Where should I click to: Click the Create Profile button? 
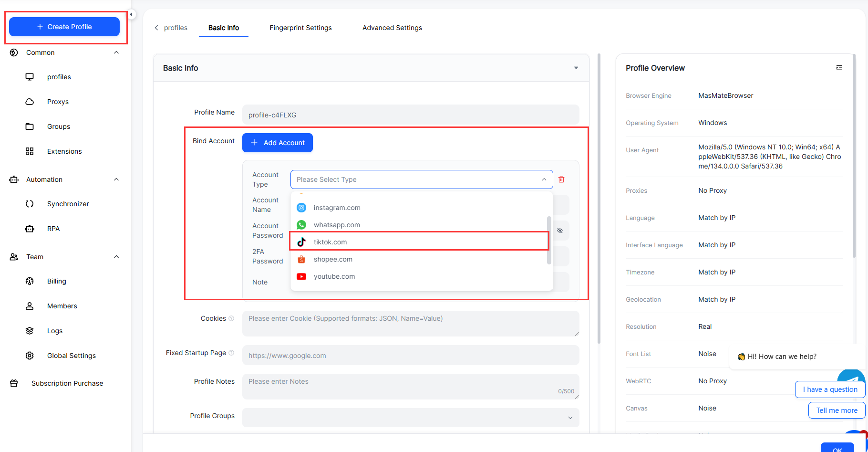[x=64, y=27]
